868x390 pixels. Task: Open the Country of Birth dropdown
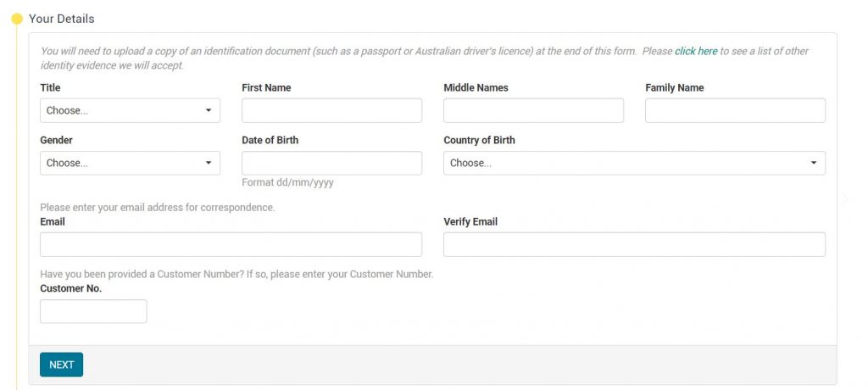pos(634,163)
